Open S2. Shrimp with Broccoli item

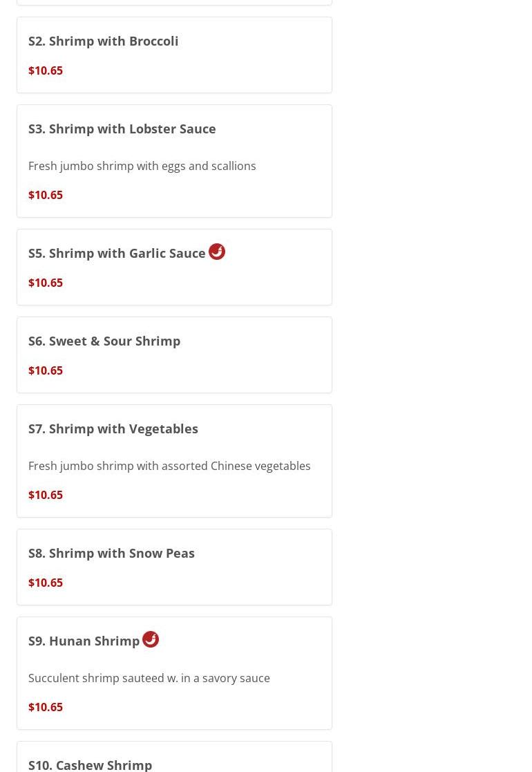coord(104,41)
